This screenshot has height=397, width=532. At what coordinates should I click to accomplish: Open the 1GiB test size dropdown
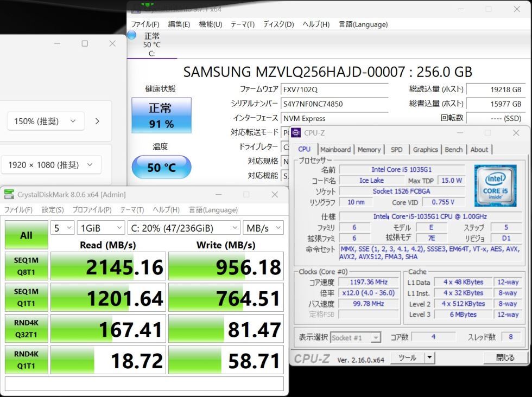[100, 228]
